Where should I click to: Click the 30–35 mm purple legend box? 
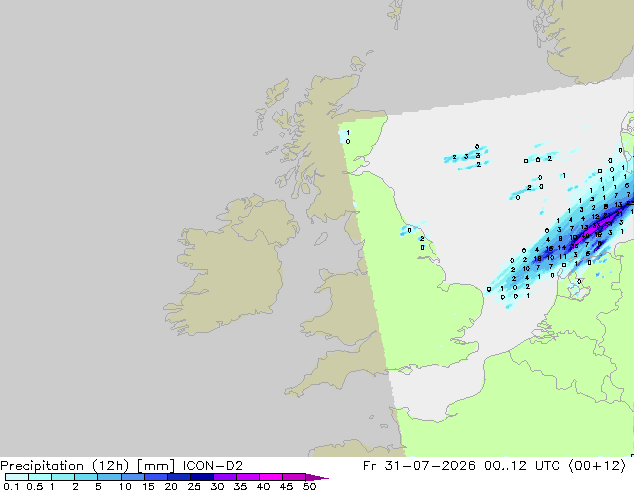(x=225, y=477)
